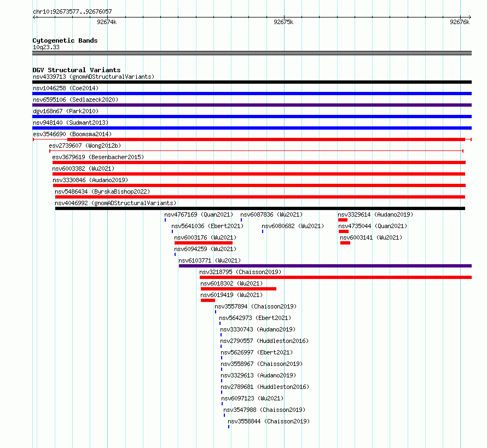Select esv3546690 (Boomsma2014) label
This screenshot has height=448, width=487.
[72, 134]
